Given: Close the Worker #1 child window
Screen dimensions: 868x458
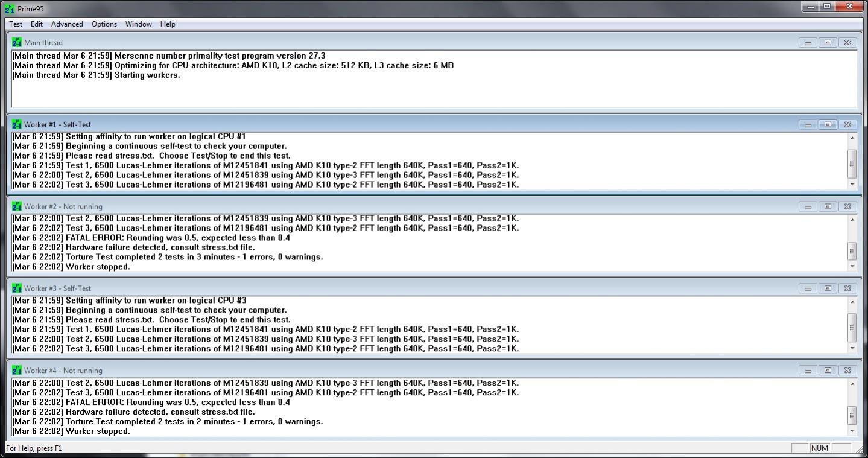Looking at the screenshot, I should [x=847, y=125].
